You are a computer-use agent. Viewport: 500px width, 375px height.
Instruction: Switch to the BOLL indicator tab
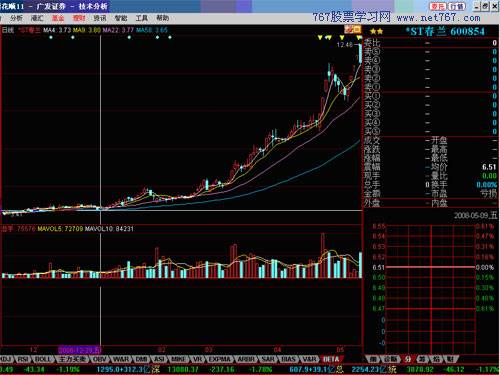point(43,359)
